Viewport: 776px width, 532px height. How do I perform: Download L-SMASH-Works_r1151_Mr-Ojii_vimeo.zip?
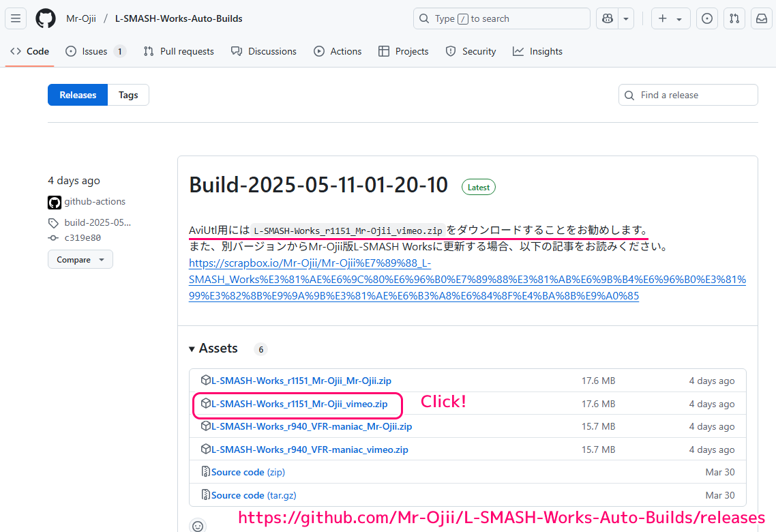(299, 404)
